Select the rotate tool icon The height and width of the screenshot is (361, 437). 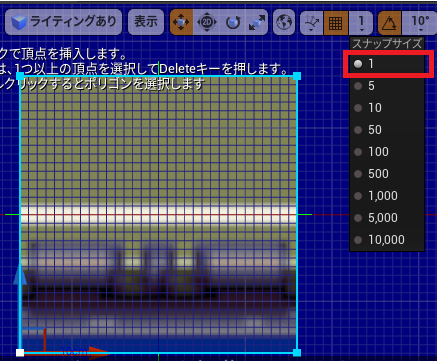coord(233,22)
